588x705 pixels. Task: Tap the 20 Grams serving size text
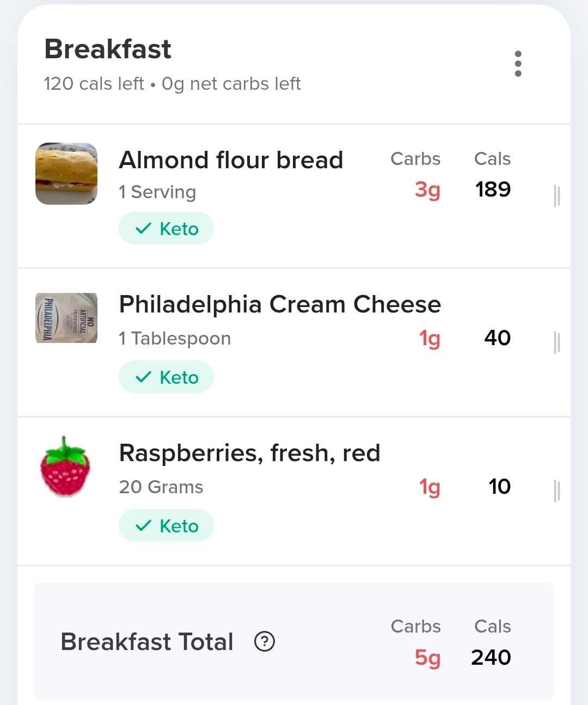161,487
